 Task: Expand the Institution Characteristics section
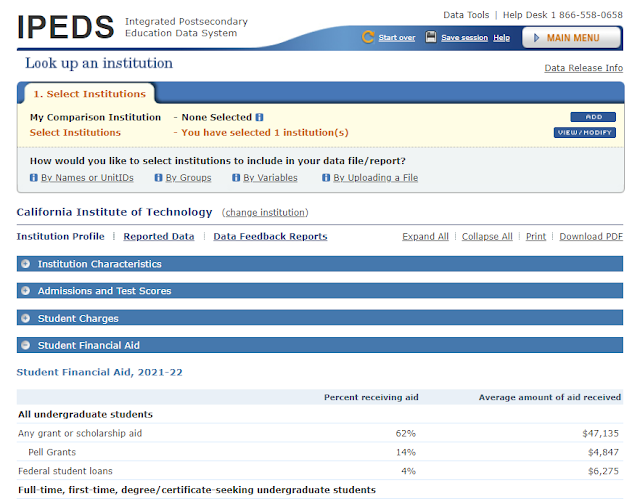click(x=26, y=264)
